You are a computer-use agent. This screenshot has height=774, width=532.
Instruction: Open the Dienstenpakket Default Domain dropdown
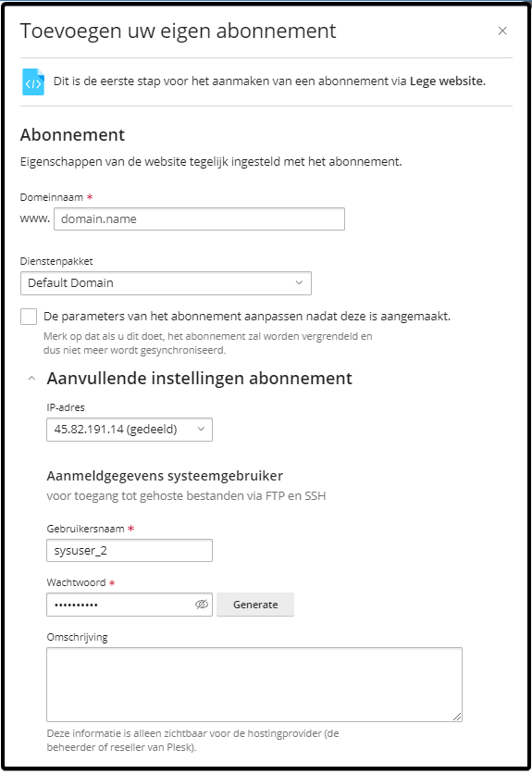coord(166,283)
